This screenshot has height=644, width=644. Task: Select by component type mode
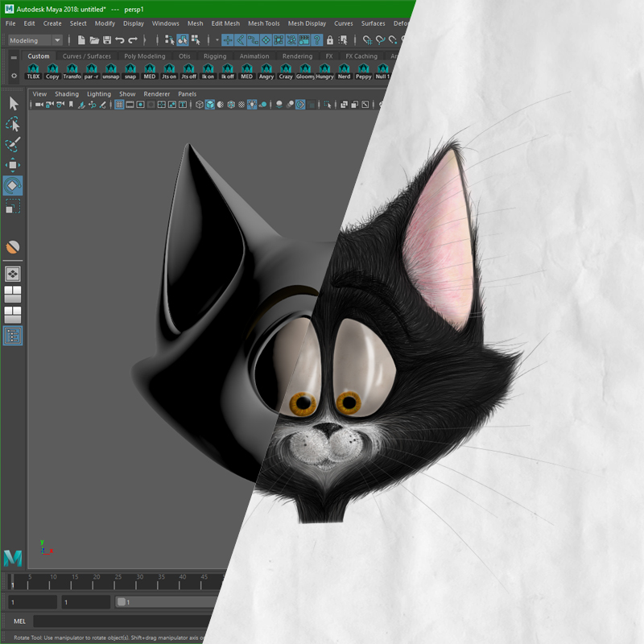click(196, 39)
